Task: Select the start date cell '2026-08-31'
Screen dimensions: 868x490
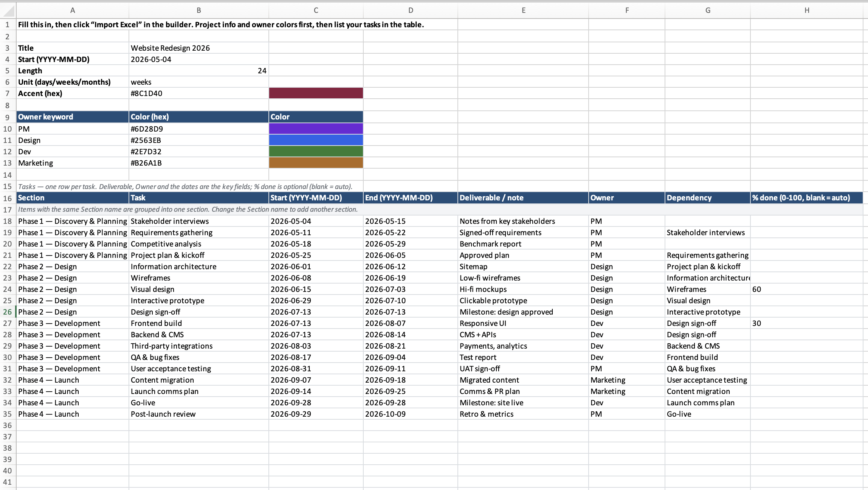Action: 316,369
